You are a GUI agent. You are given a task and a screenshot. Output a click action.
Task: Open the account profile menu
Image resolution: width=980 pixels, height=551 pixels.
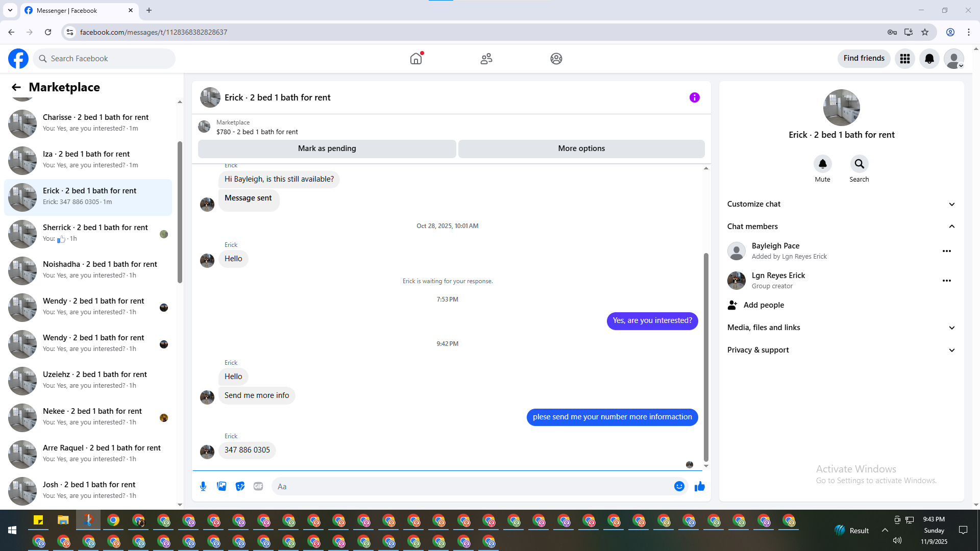pos(954,59)
